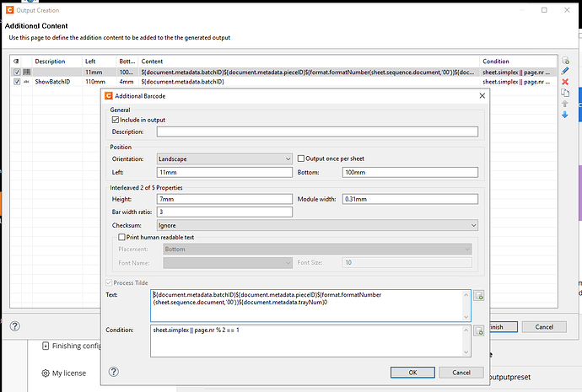This screenshot has width=582, height=392.
Task: Toggle Include in output checkbox
Action: pyautogui.click(x=116, y=120)
